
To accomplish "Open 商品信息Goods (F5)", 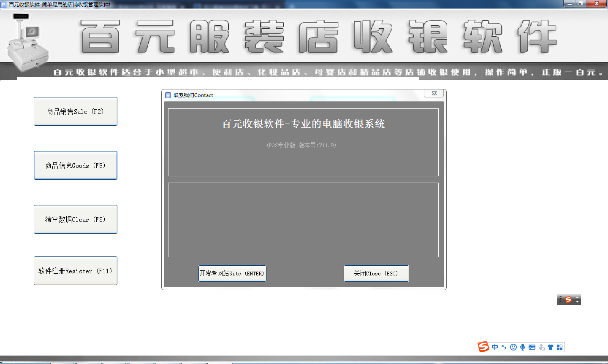I will click(76, 165).
